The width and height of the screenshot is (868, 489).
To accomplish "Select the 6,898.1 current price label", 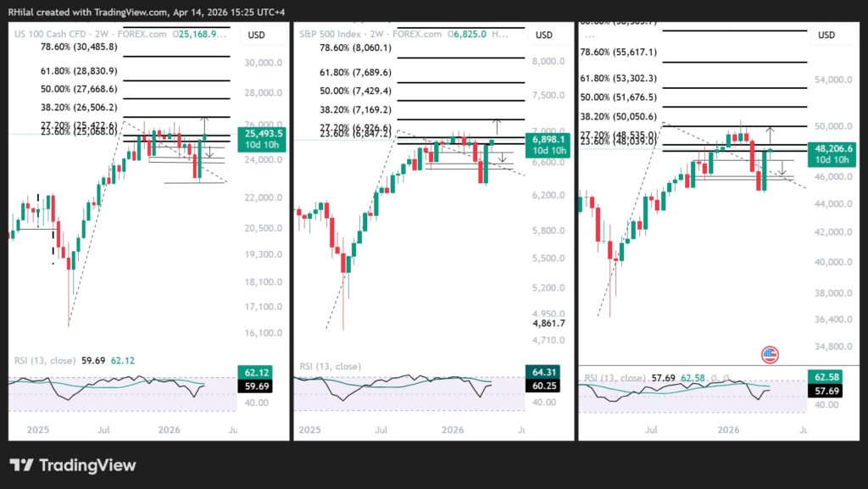I will tap(548, 145).
